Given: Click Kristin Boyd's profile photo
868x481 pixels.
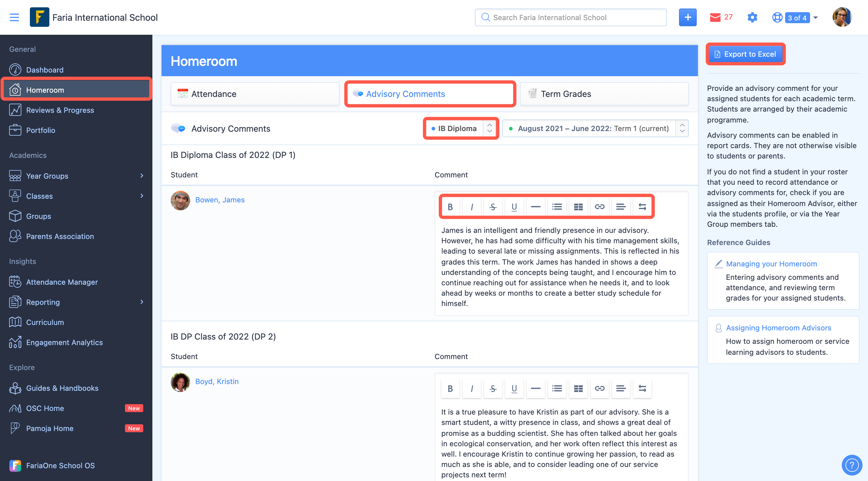Looking at the screenshot, I should [180, 382].
